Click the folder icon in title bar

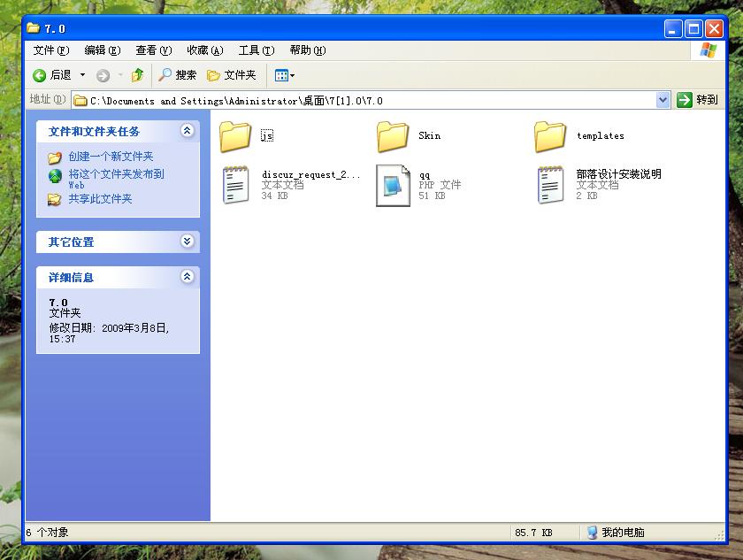click(34, 28)
